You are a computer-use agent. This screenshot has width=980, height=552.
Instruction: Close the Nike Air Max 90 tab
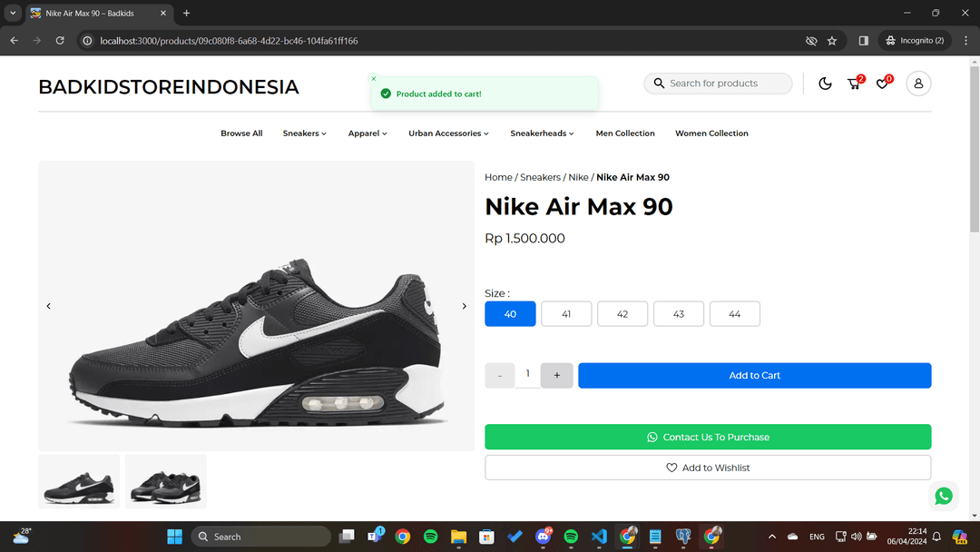click(x=163, y=13)
